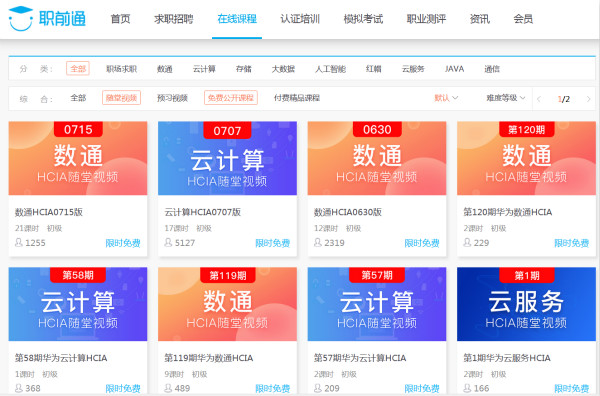
Task: Open the 第119期 数通 course thumbnail
Action: point(227,304)
